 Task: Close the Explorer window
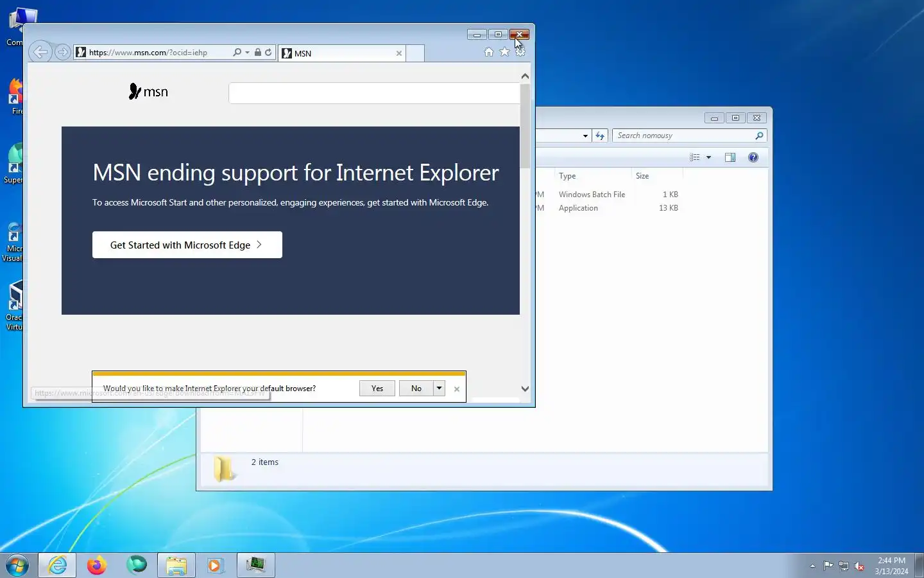(x=757, y=118)
